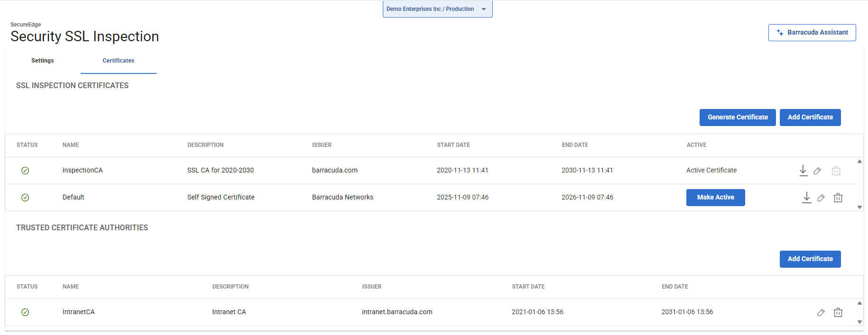Viewport: 868px width, 335px height.
Task: Add a new SSL inspection certificate
Action: pyautogui.click(x=810, y=118)
